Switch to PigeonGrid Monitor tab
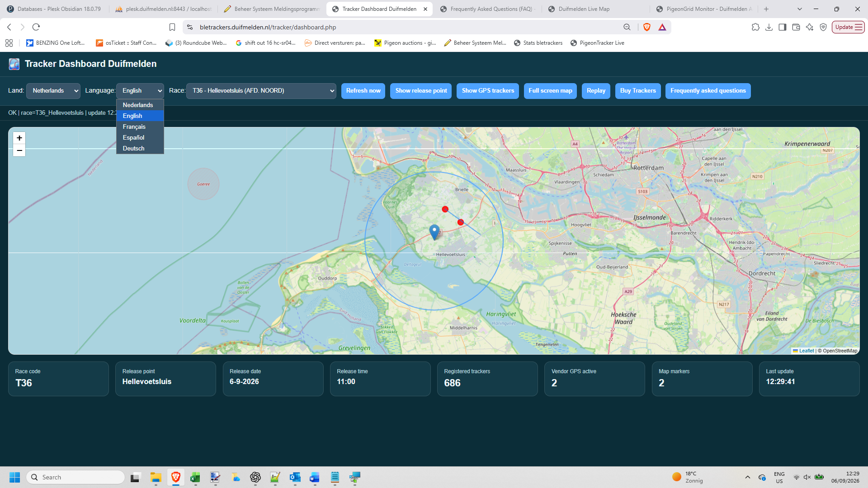The image size is (868, 488). (x=704, y=9)
